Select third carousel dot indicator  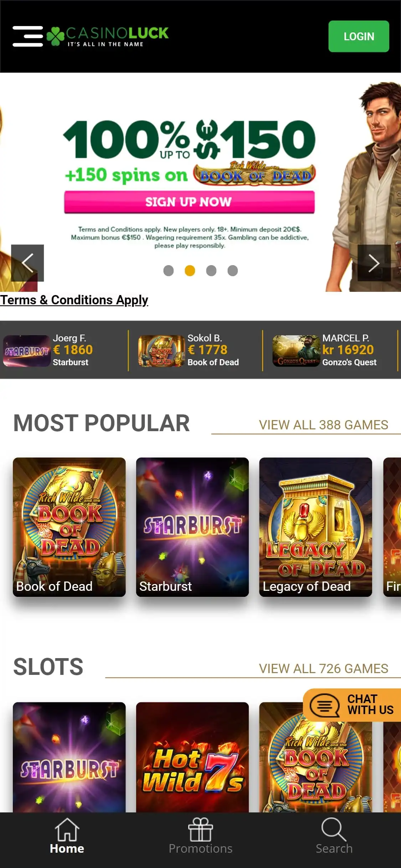pyautogui.click(x=211, y=271)
